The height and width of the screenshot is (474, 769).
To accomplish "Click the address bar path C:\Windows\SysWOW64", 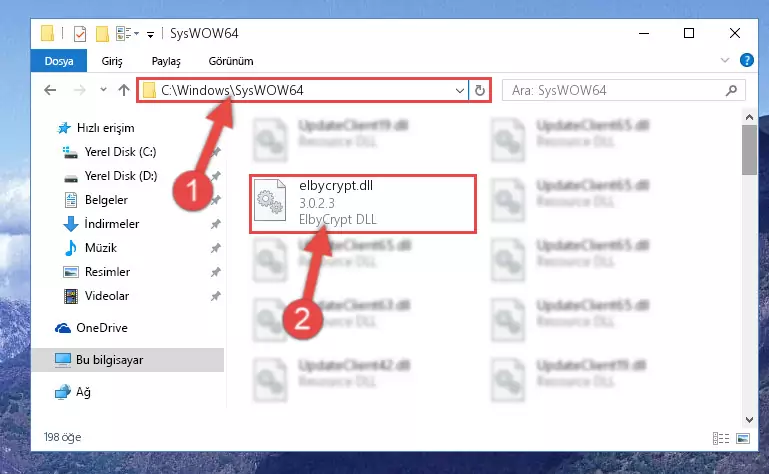I will click(x=232, y=90).
